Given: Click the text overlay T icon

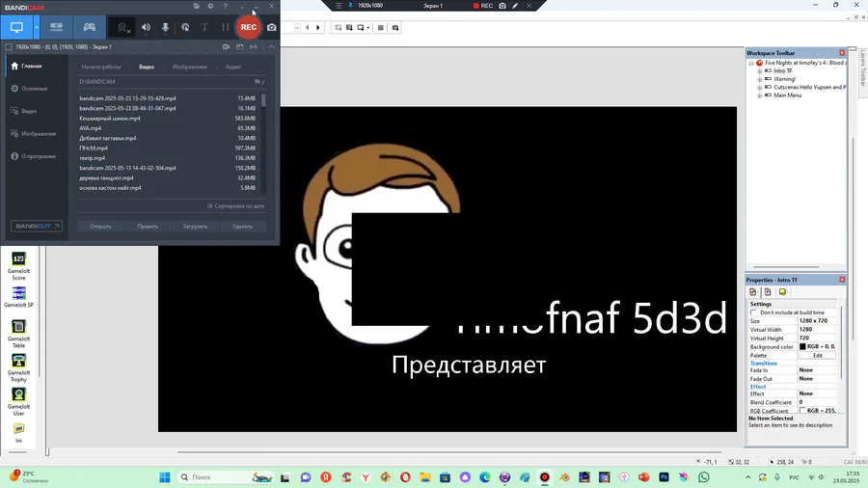Looking at the screenshot, I should point(204,27).
